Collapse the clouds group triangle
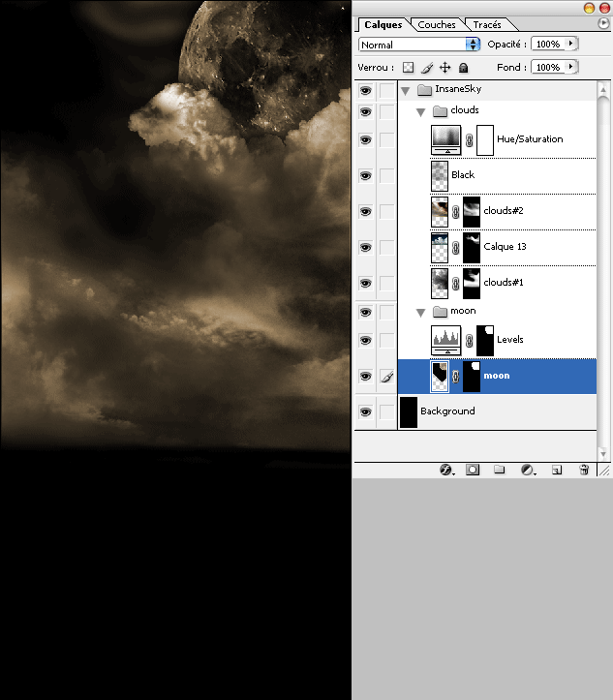This screenshot has height=700, width=613. [x=420, y=112]
